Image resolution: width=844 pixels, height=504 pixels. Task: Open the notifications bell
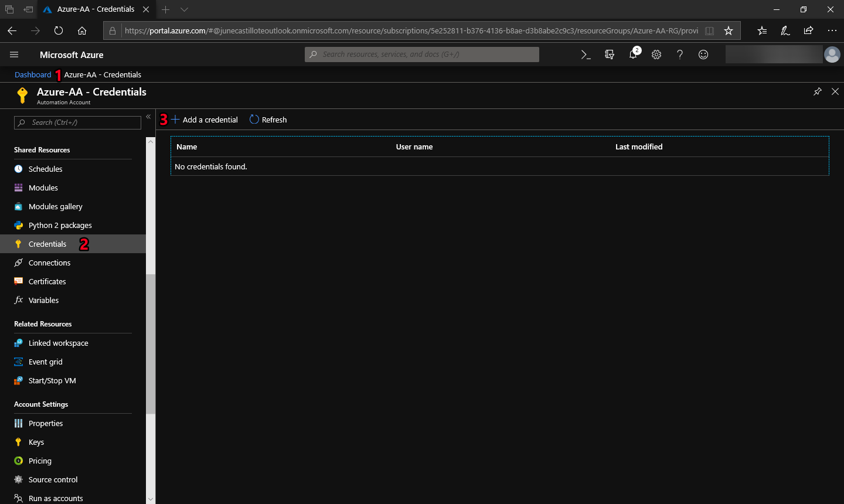click(x=633, y=55)
